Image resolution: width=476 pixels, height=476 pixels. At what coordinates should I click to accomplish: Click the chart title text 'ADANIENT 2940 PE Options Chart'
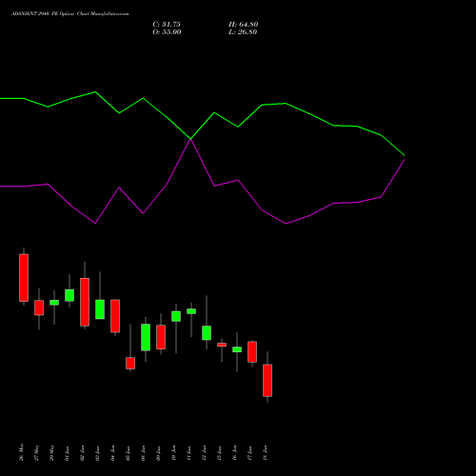pyautogui.click(x=50, y=14)
